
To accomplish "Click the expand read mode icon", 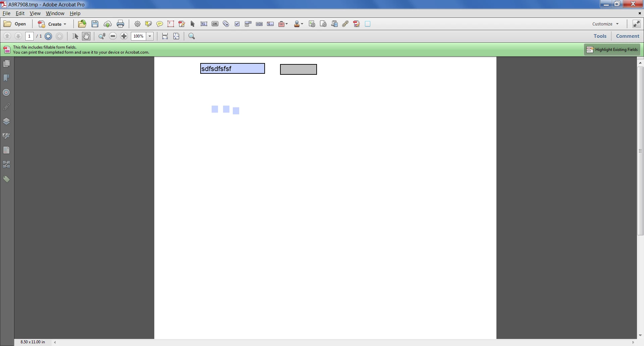I will [x=636, y=24].
